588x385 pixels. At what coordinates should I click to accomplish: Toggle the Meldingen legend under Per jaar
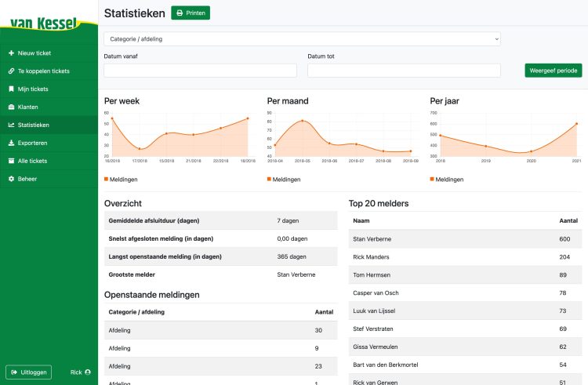[x=447, y=180]
